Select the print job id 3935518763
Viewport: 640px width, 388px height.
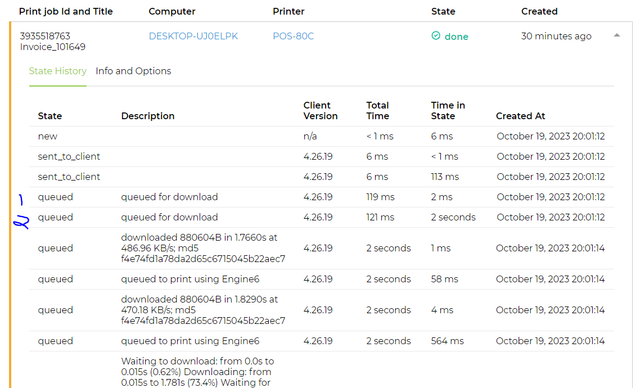tap(45, 36)
